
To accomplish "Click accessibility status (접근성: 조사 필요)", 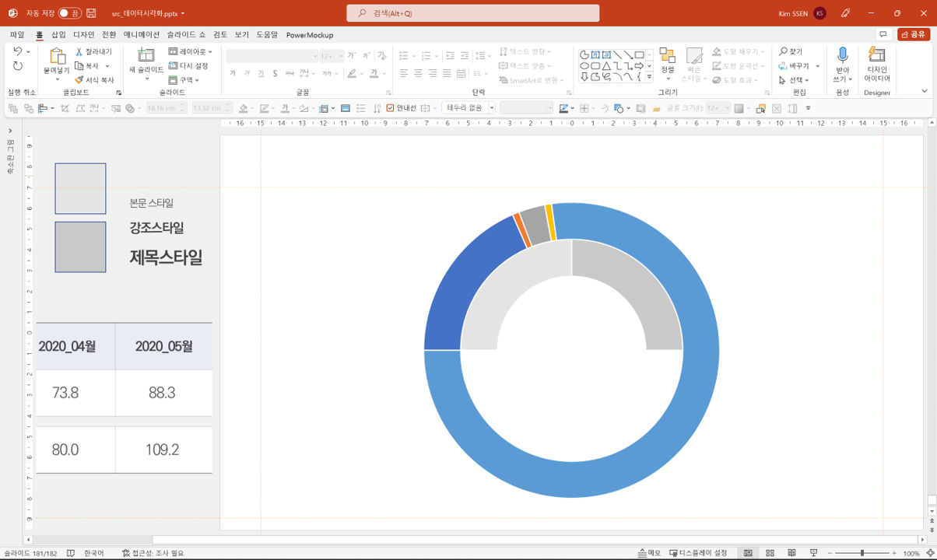I will (x=153, y=553).
